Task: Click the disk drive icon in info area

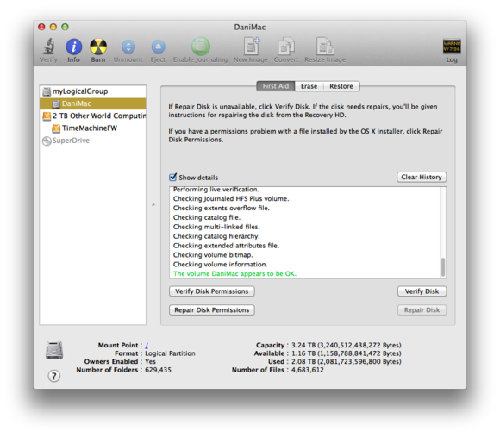Action: pos(54,350)
